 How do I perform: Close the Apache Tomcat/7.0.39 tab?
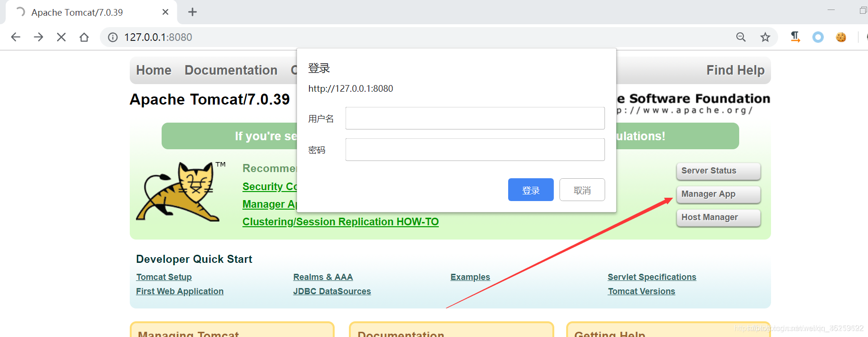coord(165,12)
